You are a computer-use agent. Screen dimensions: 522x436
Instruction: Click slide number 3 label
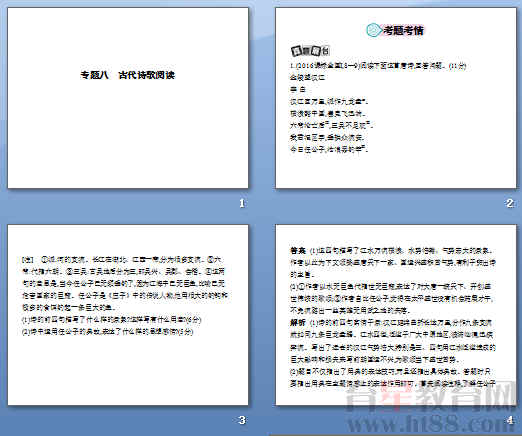tap(242, 420)
